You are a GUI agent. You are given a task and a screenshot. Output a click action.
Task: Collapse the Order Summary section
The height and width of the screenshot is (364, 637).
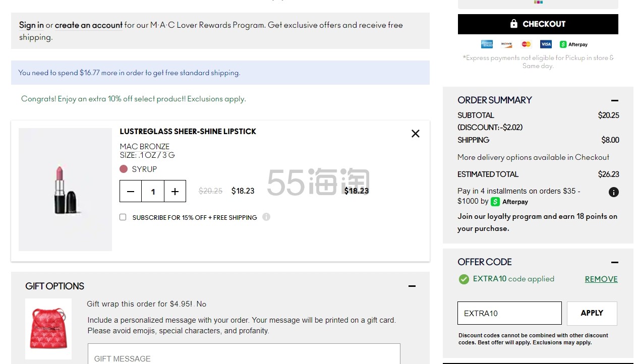click(614, 100)
